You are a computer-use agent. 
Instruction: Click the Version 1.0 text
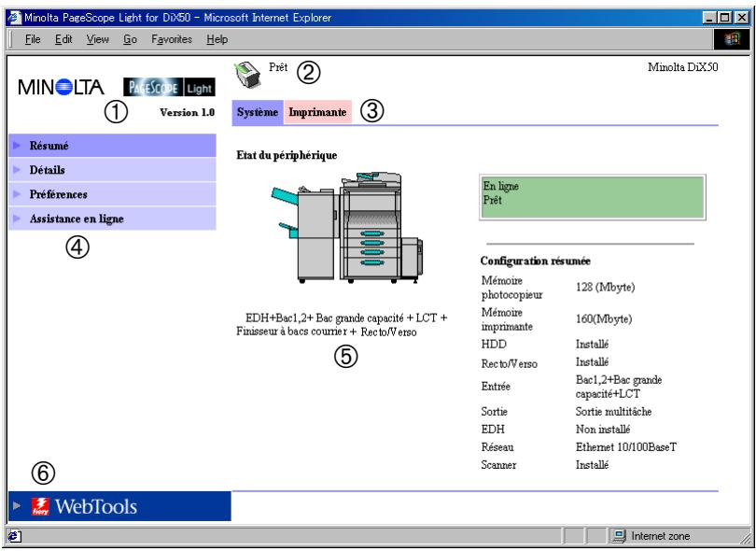pos(187,112)
